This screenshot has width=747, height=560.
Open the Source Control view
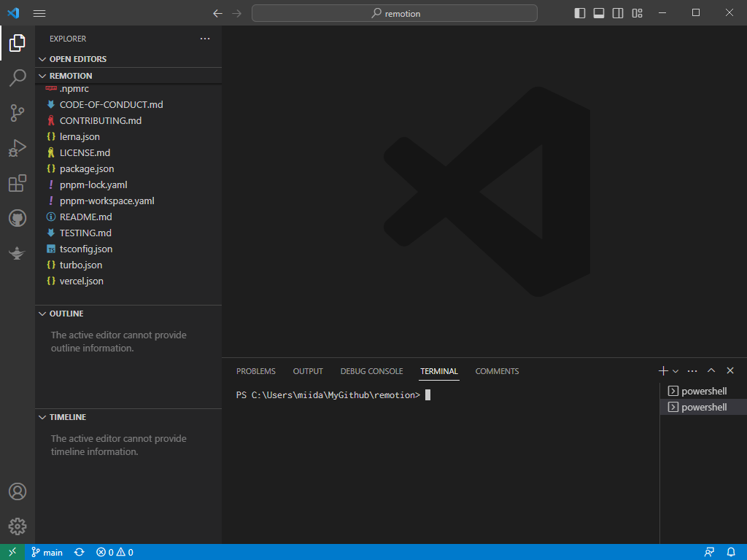point(18,113)
